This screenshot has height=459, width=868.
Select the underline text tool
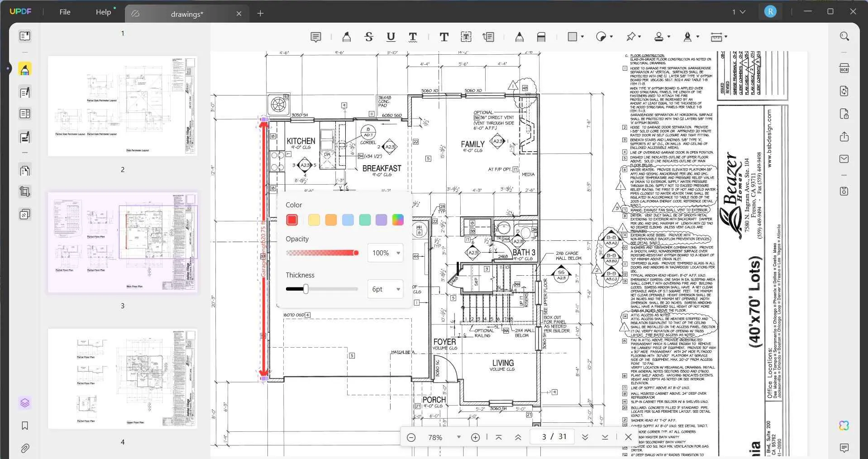(x=391, y=37)
